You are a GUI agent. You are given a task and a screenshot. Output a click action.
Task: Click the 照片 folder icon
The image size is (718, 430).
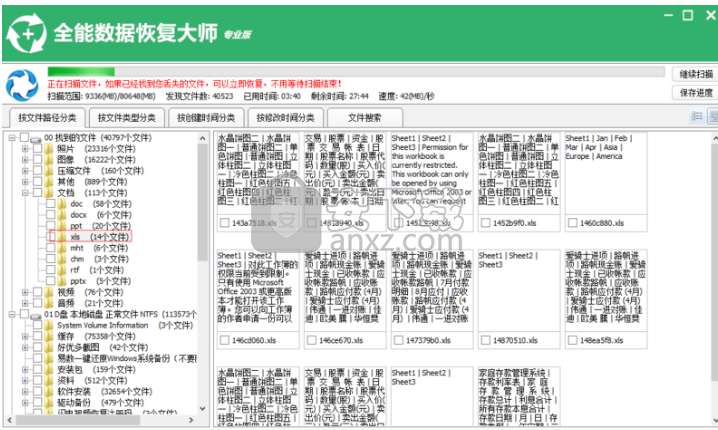[x=49, y=149]
